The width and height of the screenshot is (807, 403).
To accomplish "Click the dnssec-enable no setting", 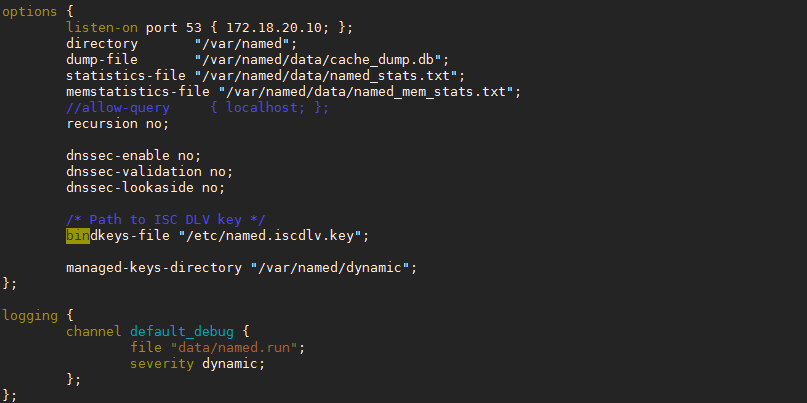I will [133, 156].
